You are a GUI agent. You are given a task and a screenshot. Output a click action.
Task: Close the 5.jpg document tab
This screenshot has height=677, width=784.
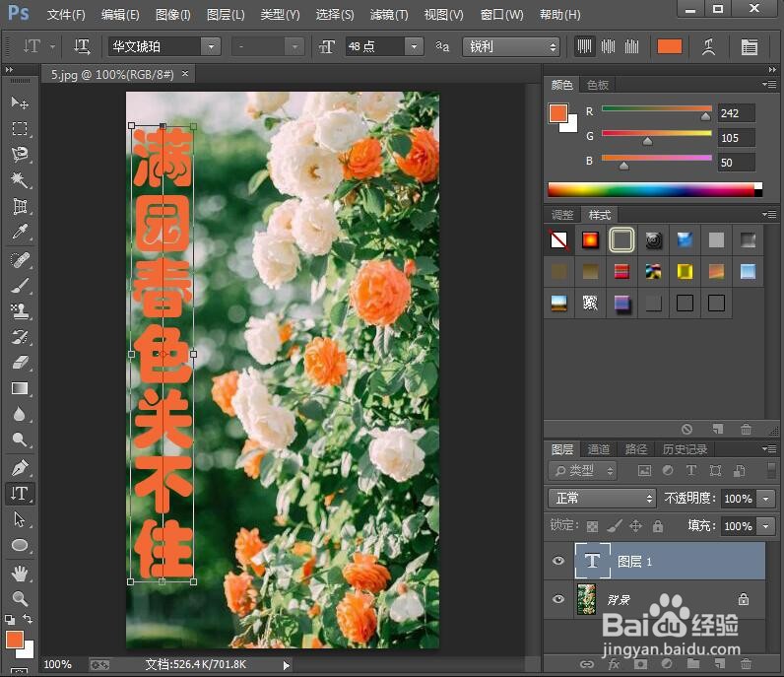[x=185, y=74]
